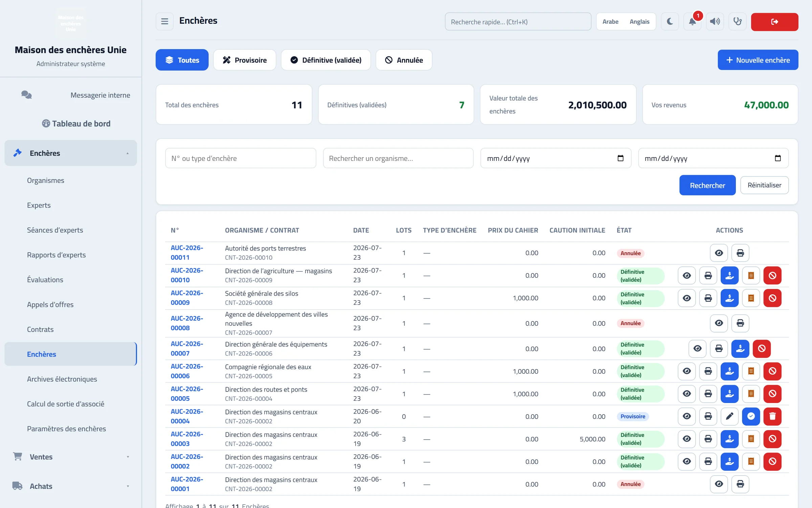Viewport: 812px width, 508px height.
Task: Open the end date picker calendar
Action: click(777, 158)
